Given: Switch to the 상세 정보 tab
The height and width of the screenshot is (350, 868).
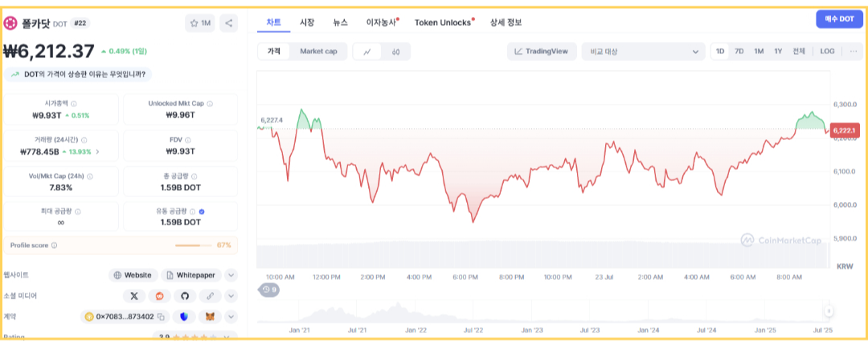Looking at the screenshot, I should [506, 23].
